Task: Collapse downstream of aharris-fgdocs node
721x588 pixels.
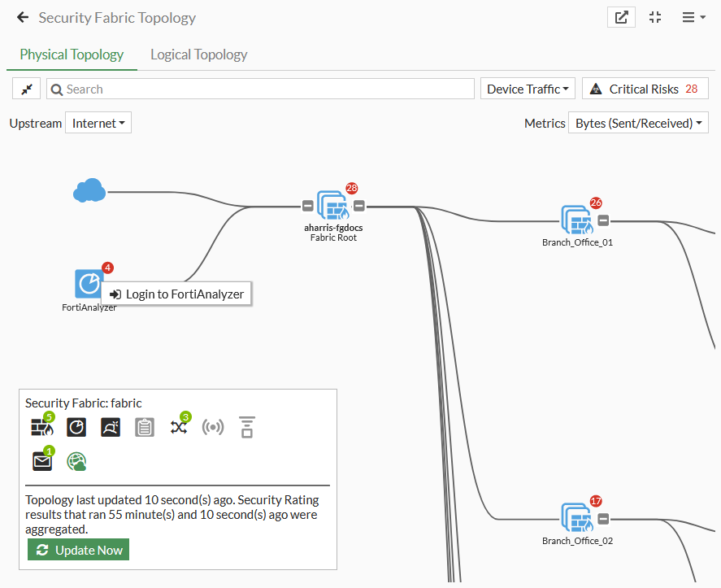Action: 359,206
